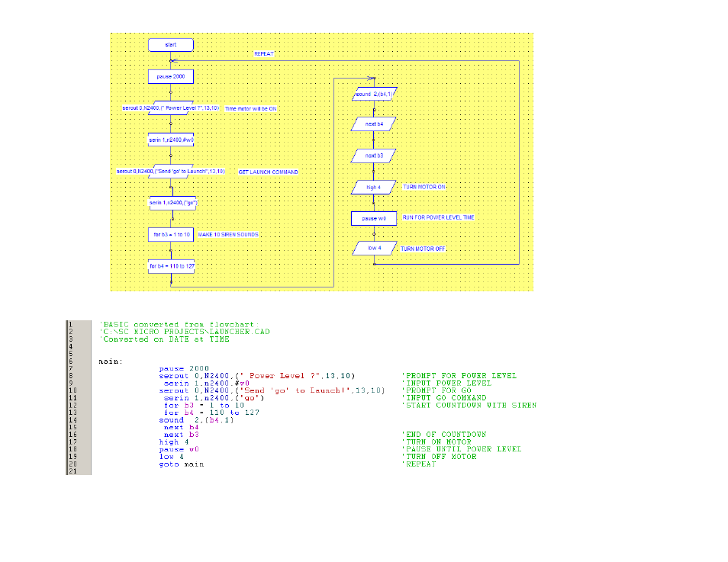Select the start block in flowchart
Viewport: 728px width, 562px height.
tap(171, 45)
